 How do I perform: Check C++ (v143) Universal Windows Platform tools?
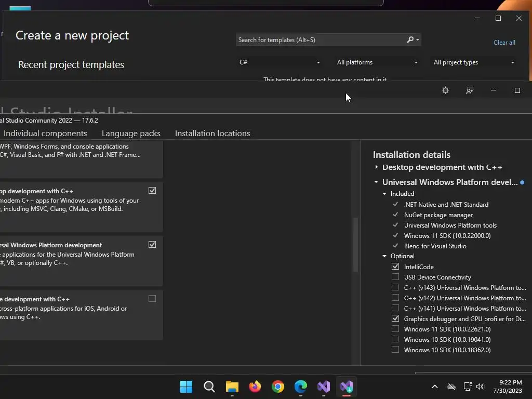(x=395, y=287)
